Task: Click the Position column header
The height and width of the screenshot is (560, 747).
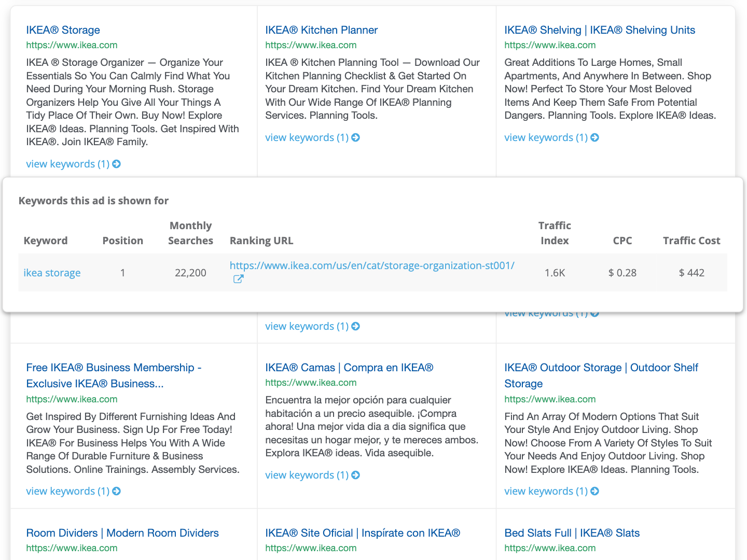Action: (x=122, y=241)
